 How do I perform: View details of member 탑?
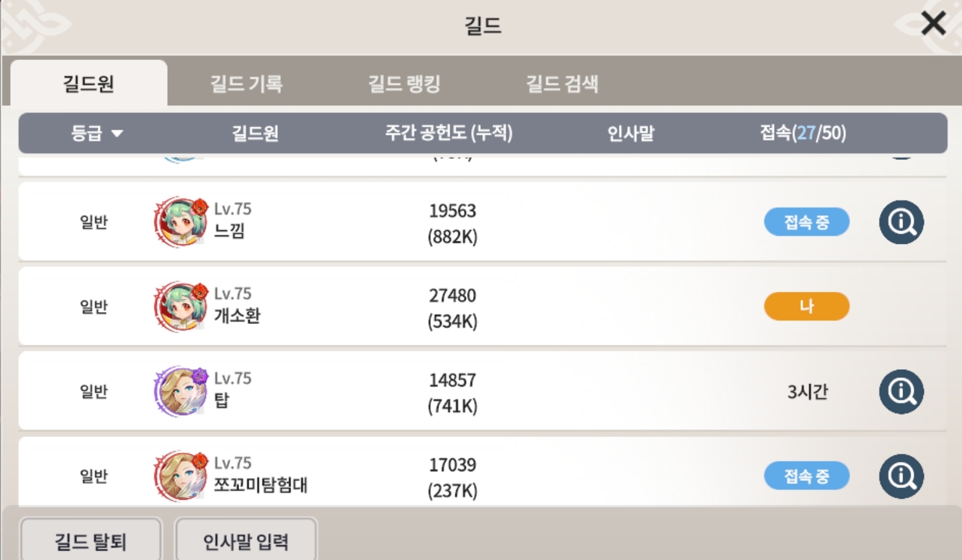(901, 392)
